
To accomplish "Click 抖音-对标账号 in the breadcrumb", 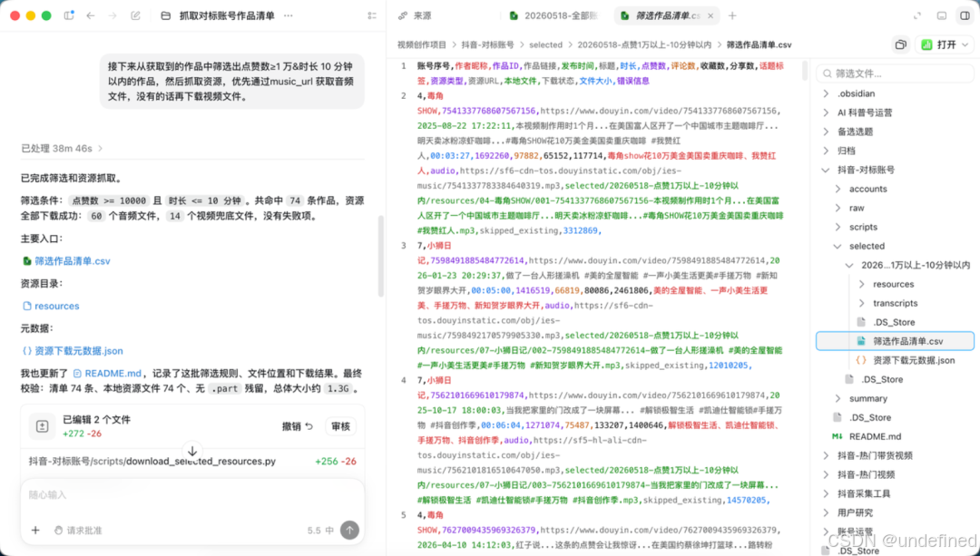I will pyautogui.click(x=487, y=44).
